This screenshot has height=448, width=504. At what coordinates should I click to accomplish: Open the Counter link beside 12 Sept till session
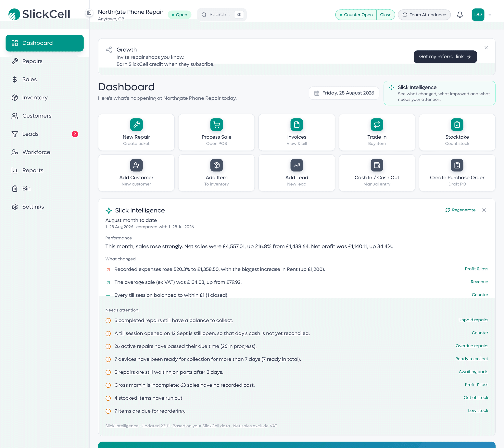point(480,333)
